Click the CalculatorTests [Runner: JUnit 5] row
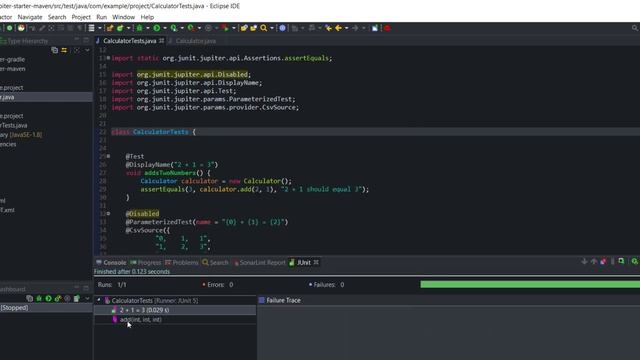Image resolution: width=640 pixels, height=360 pixels. tap(155, 300)
